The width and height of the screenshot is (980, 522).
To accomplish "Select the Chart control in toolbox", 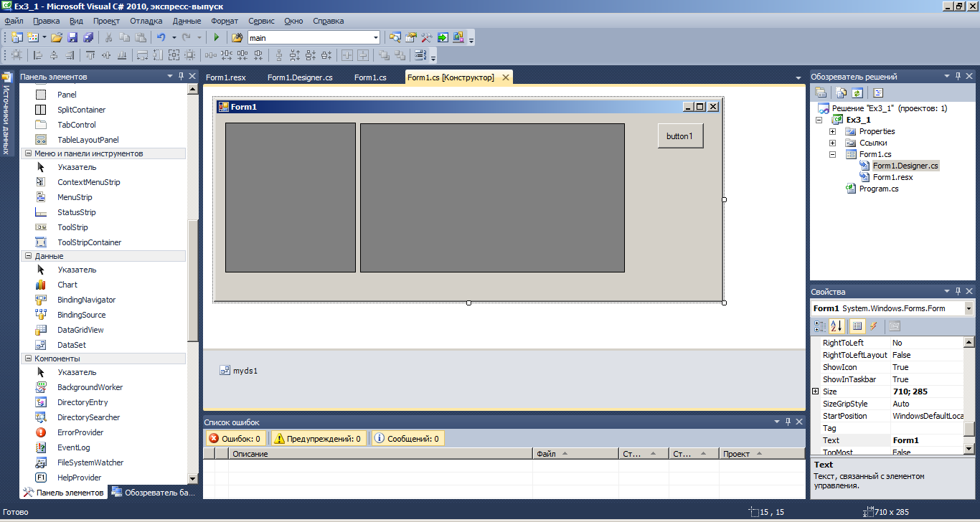I will click(x=67, y=285).
